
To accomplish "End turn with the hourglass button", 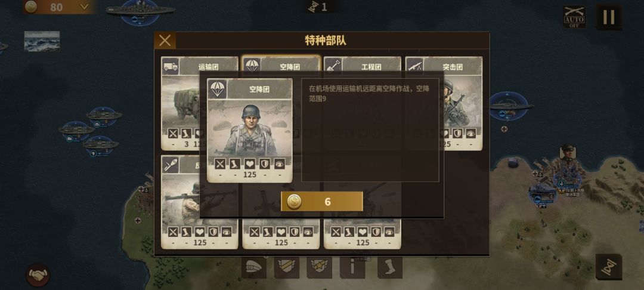I will click(609, 267).
